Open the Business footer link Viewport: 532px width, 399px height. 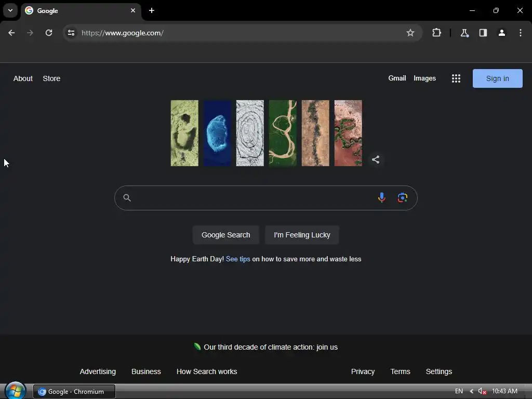146,371
